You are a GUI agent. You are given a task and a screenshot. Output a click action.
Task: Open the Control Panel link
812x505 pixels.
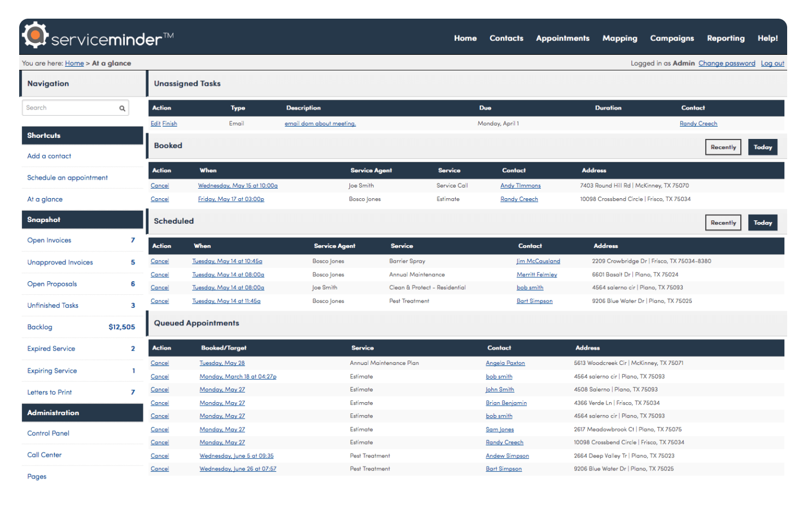[x=48, y=434]
